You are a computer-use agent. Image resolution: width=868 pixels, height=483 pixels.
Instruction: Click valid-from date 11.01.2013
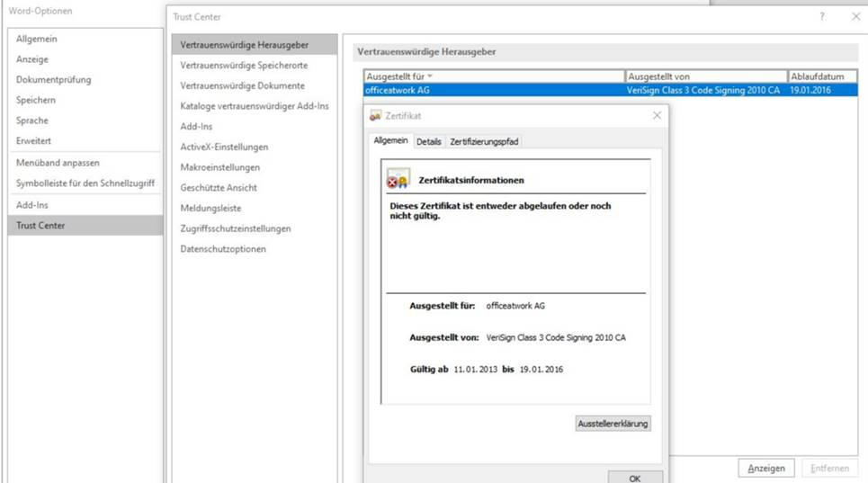[x=476, y=370]
